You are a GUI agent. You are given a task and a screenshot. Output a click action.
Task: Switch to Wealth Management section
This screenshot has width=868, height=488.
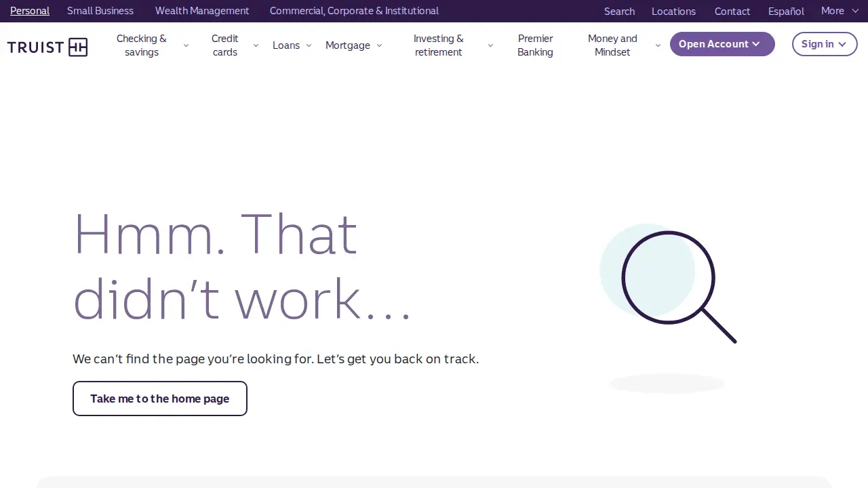click(202, 11)
